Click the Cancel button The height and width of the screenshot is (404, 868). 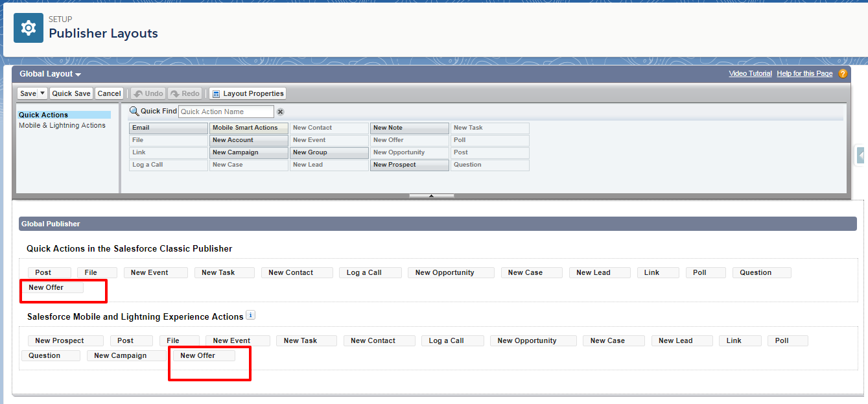(110, 93)
